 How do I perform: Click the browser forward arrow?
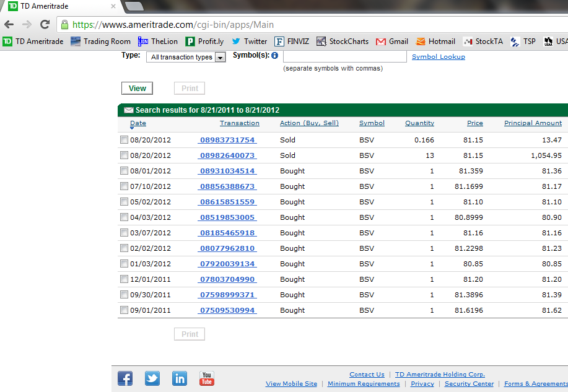[27, 25]
